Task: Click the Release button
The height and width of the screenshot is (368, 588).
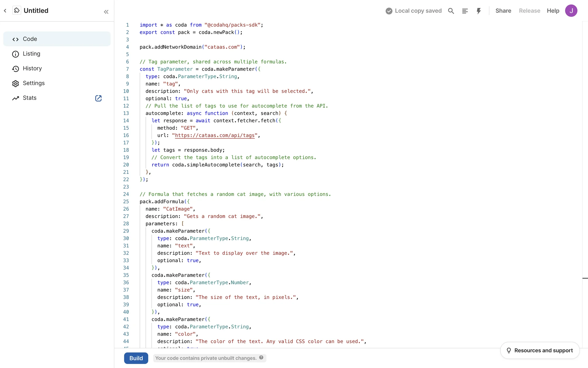Action: [x=530, y=11]
